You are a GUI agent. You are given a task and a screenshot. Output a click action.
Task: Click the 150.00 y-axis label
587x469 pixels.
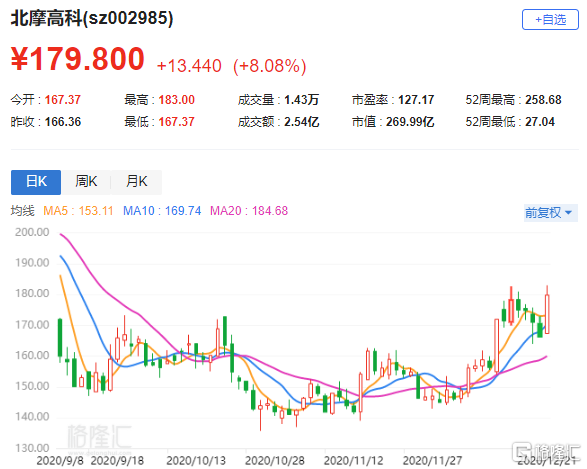point(32,386)
